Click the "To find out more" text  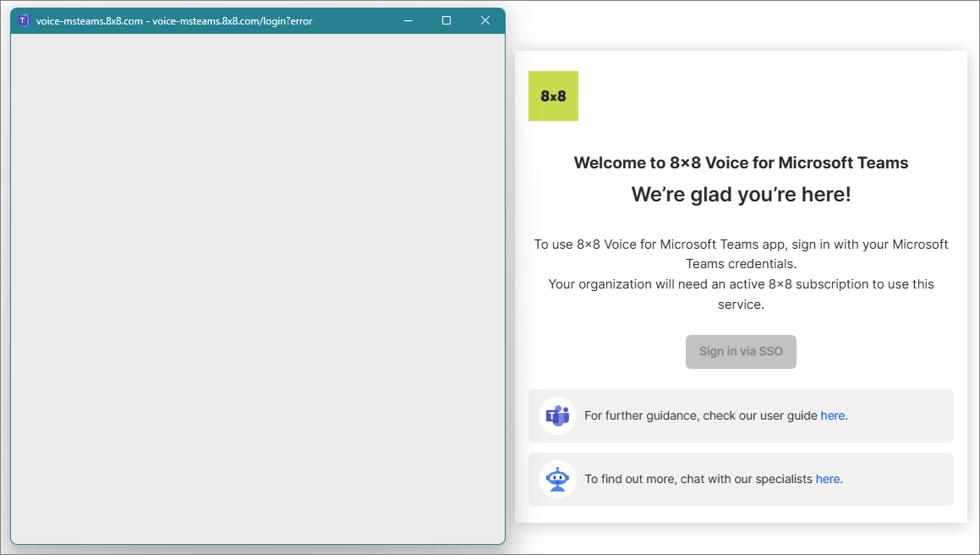(x=698, y=479)
